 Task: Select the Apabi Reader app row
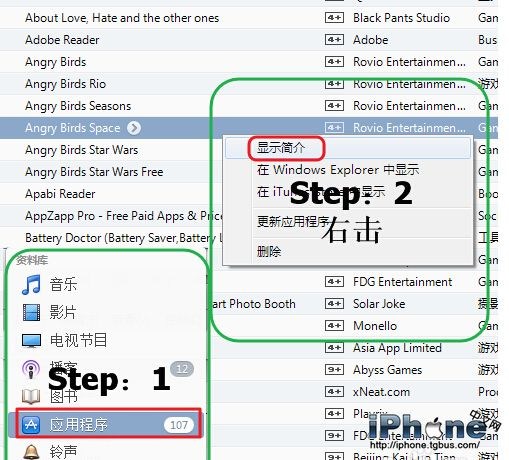(249, 194)
